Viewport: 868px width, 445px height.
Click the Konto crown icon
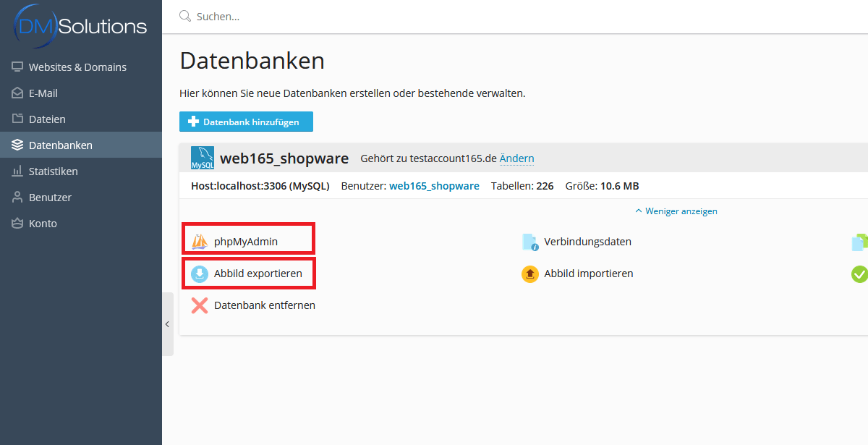click(17, 224)
